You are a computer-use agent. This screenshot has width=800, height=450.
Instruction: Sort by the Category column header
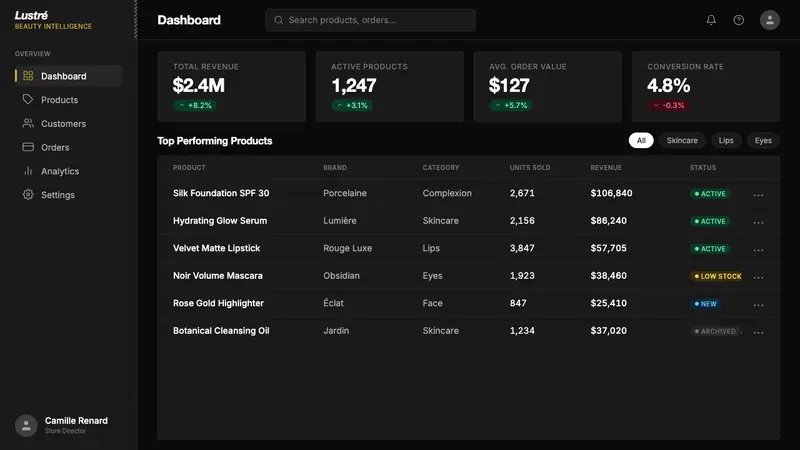click(441, 167)
